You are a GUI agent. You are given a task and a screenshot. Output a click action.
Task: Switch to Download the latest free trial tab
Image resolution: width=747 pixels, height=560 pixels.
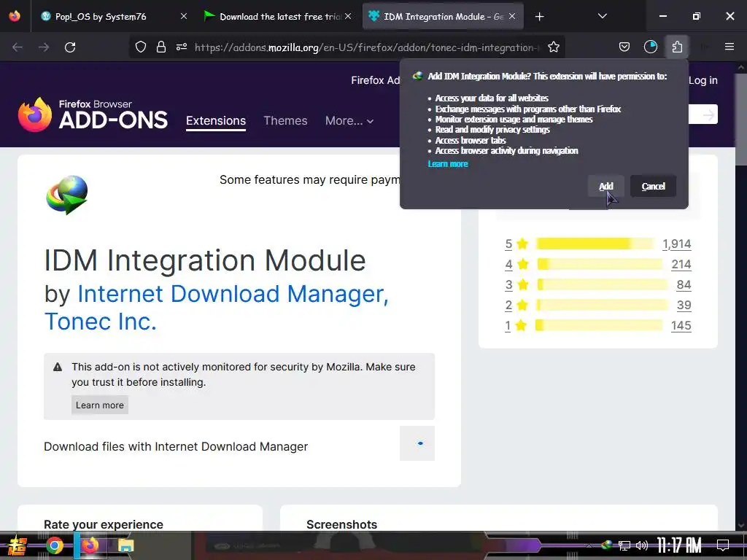tap(278, 17)
